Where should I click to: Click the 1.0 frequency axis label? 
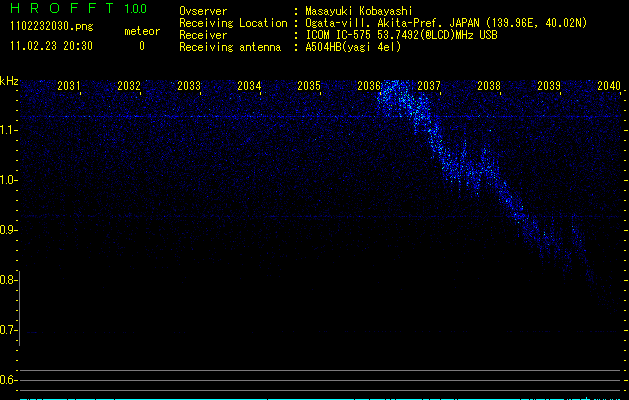(7, 180)
